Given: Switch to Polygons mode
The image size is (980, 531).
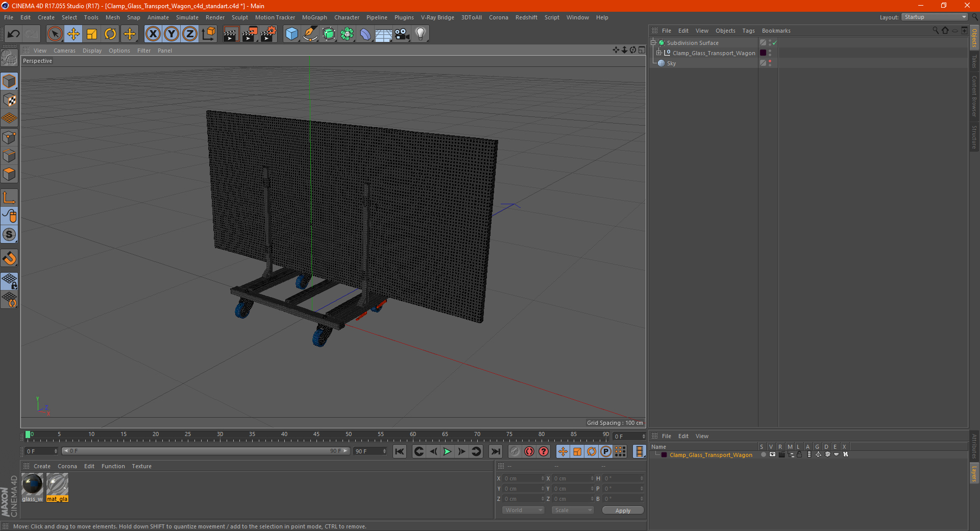Looking at the screenshot, I should pos(9,175).
